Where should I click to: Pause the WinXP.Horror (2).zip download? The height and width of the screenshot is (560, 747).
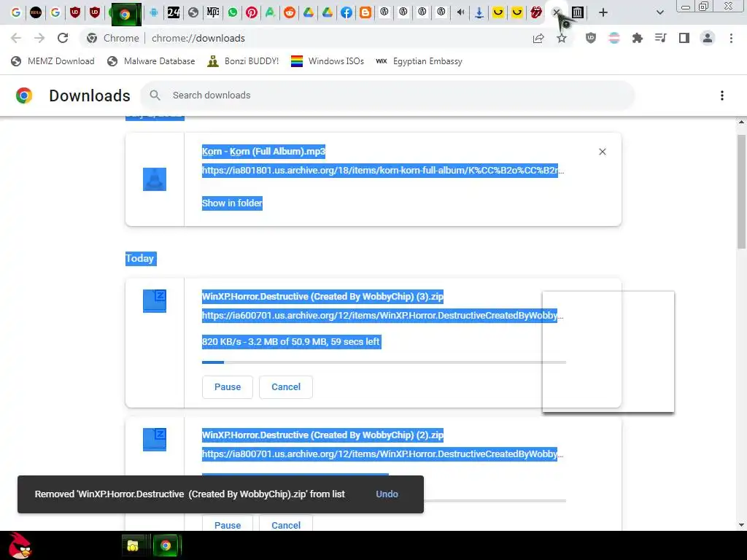(x=228, y=524)
